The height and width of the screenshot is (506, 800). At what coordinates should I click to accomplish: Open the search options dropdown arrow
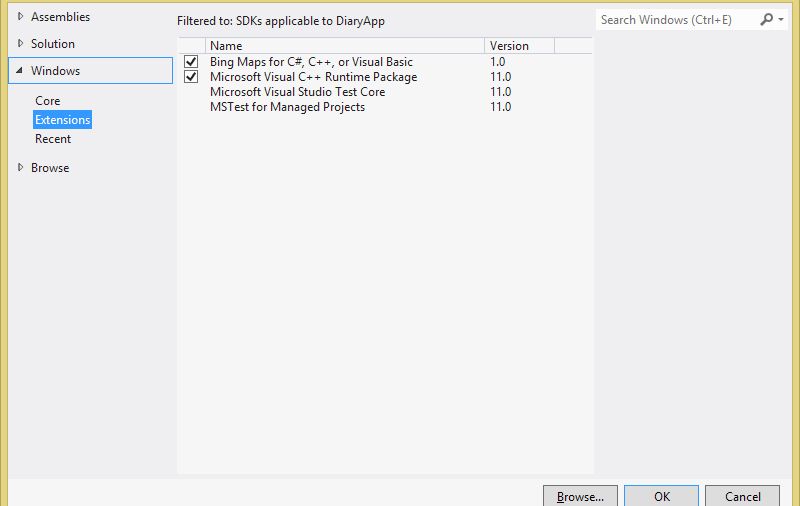(781, 20)
